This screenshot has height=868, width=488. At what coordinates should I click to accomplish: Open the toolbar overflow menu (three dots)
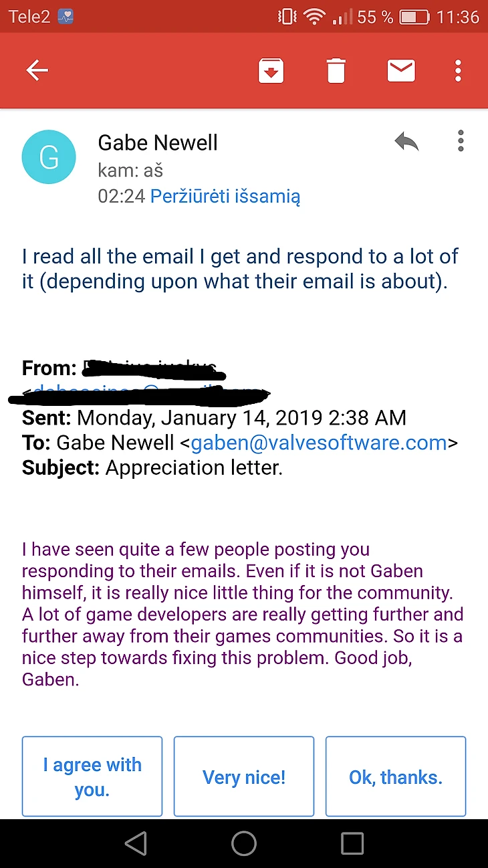[x=458, y=70]
